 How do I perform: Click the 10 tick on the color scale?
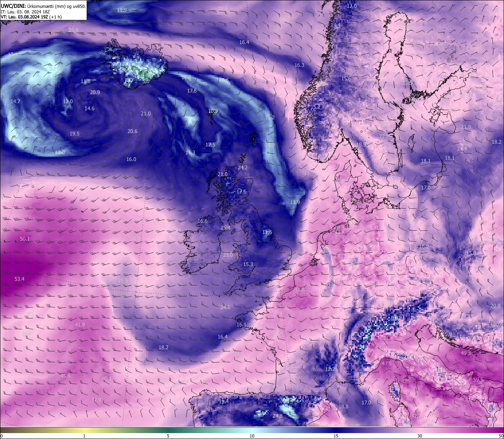click(252, 436)
